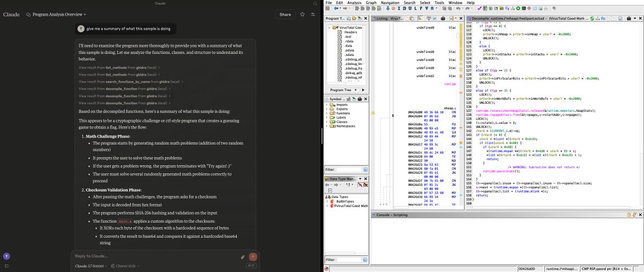Click the green play script toolbar icon
The image size is (644, 272).
click(x=518, y=9)
